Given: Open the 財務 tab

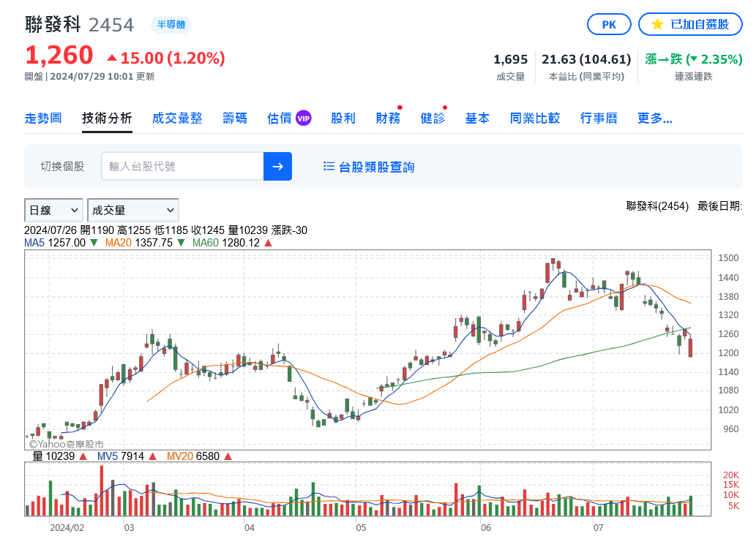Looking at the screenshot, I should point(388,118).
